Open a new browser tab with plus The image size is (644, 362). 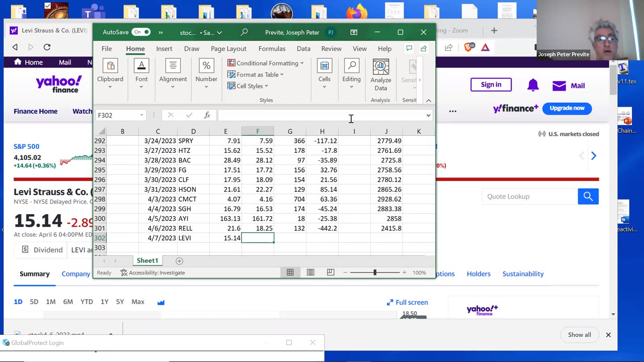point(494,30)
